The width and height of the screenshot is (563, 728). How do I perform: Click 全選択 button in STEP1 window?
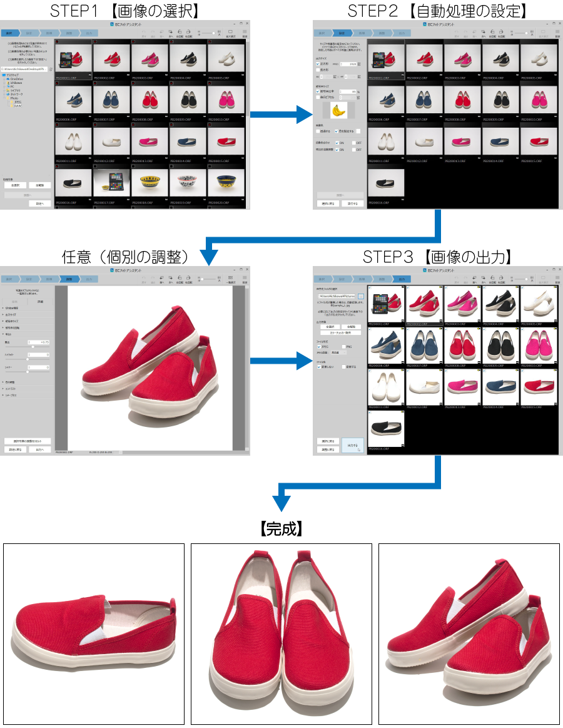tap(15, 185)
